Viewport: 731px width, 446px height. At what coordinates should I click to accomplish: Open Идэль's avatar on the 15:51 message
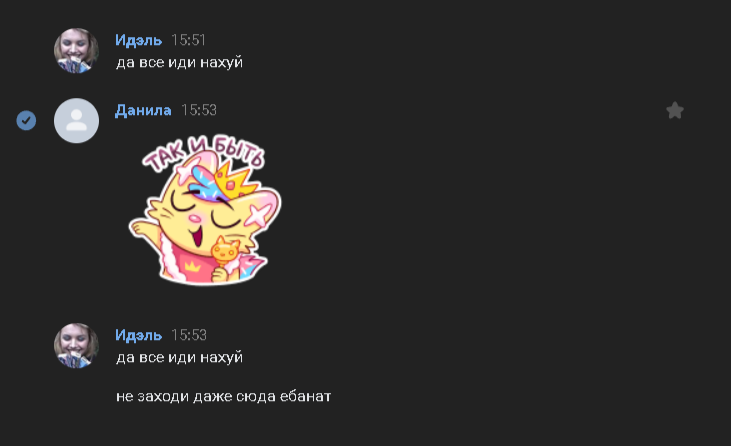76,50
